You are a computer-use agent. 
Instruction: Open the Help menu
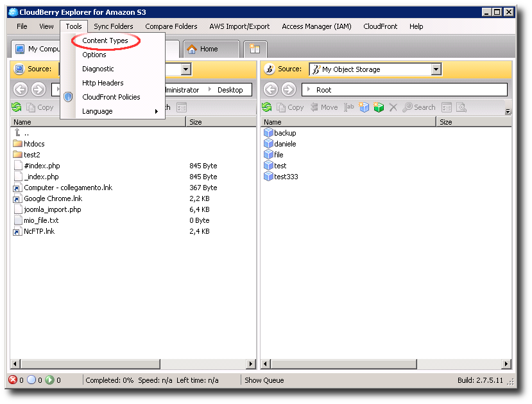point(416,26)
